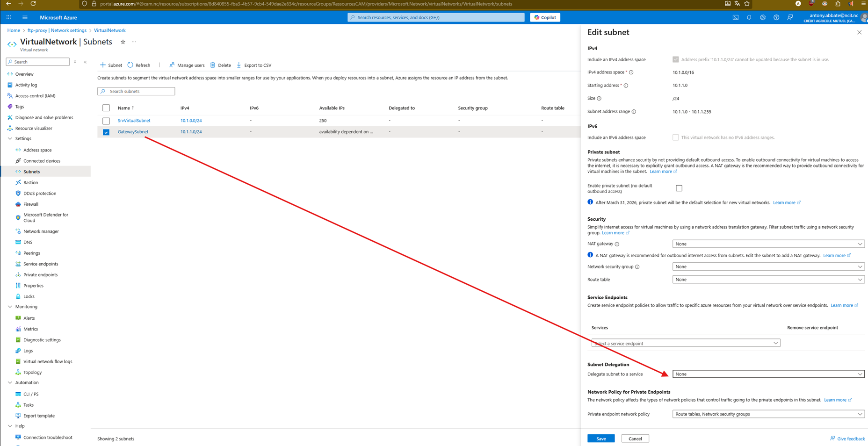868x446 pixels.
Task: Click the info icon beside NAT gateway
Action: point(617,244)
